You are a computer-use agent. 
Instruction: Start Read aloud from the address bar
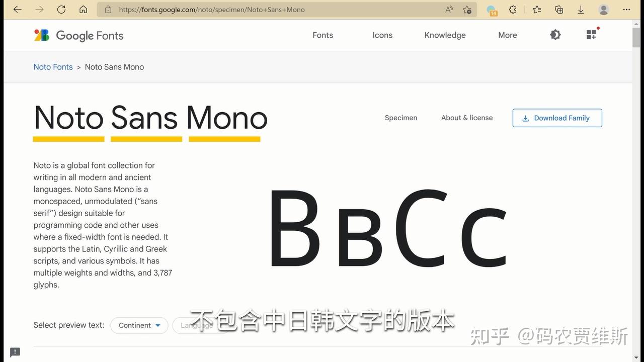pos(448,9)
